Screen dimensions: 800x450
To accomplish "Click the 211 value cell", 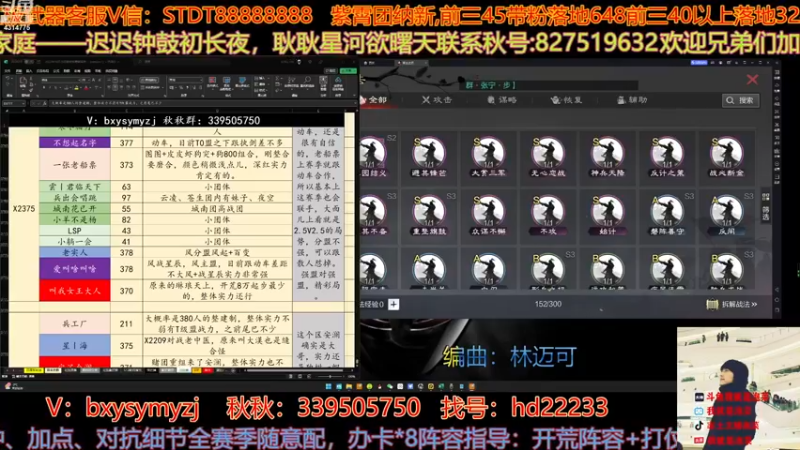I will 126,323.
